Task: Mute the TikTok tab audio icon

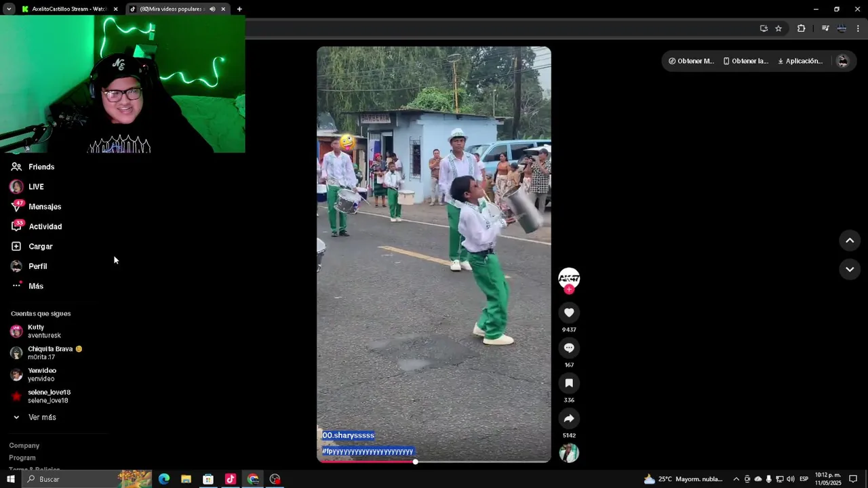Action: click(212, 9)
